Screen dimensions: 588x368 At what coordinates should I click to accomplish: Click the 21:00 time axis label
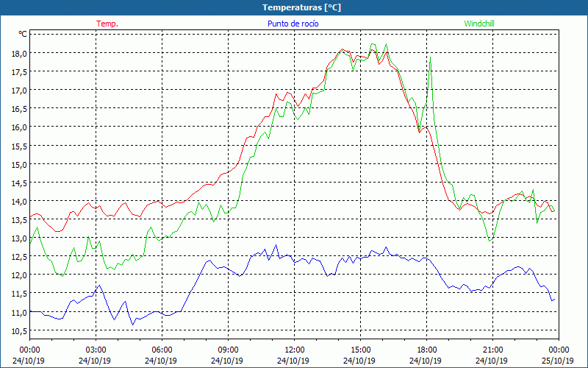coord(492,350)
